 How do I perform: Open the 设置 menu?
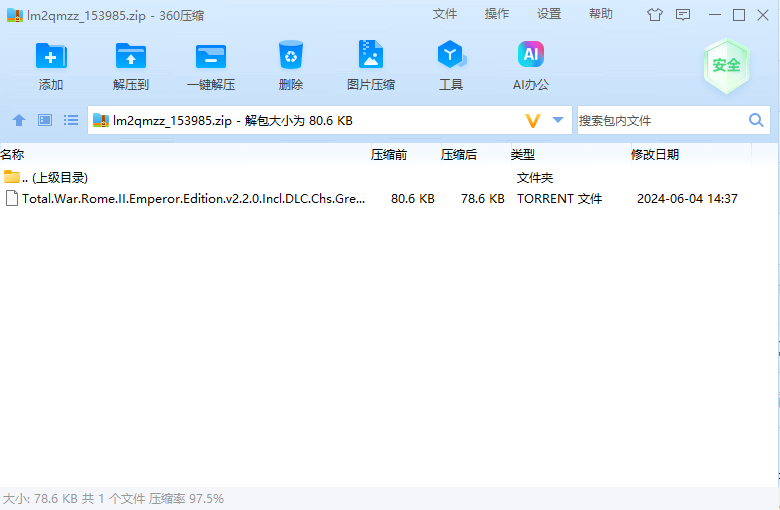[549, 14]
